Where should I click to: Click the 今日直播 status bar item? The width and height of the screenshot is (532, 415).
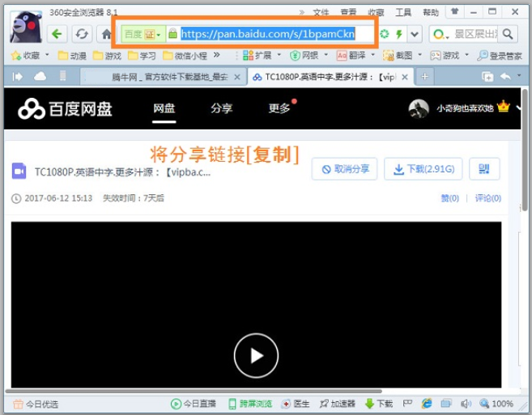(193, 404)
